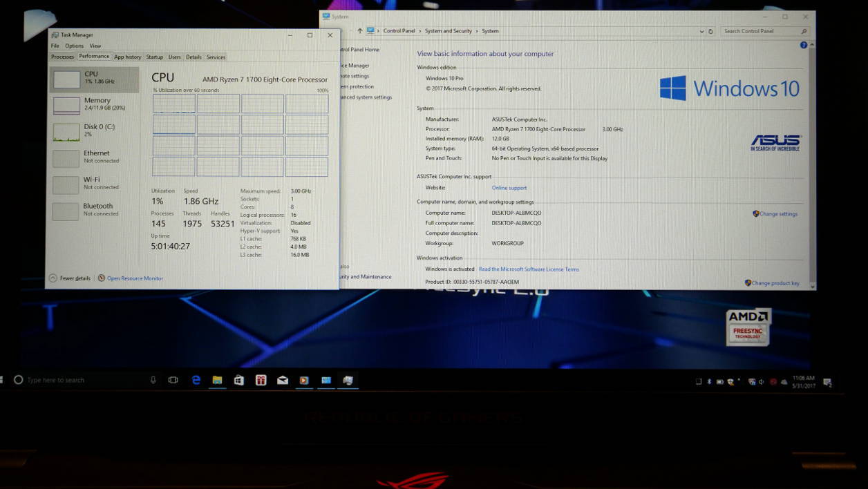This screenshot has height=489, width=868.
Task: Go up one level in Control Panel
Action: click(x=359, y=31)
